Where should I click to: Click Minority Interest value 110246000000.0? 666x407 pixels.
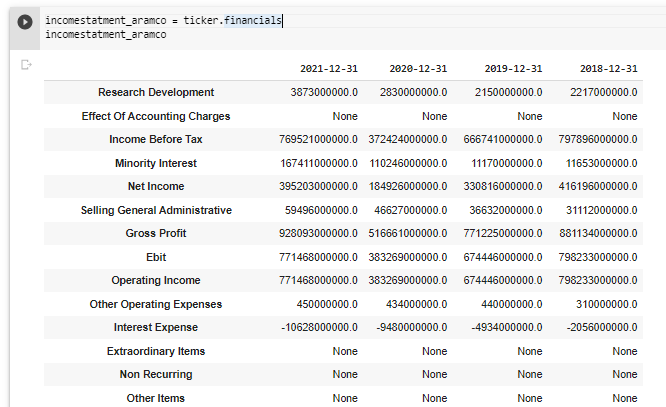click(408, 163)
